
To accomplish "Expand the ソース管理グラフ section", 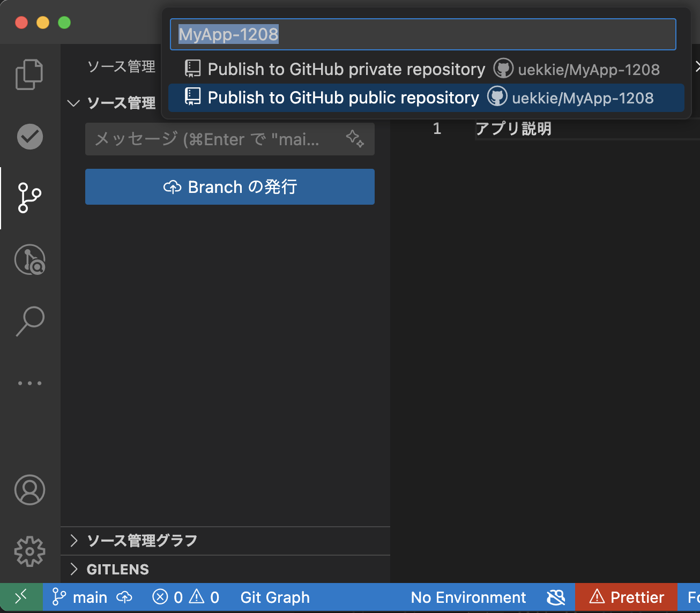I will 226,541.
